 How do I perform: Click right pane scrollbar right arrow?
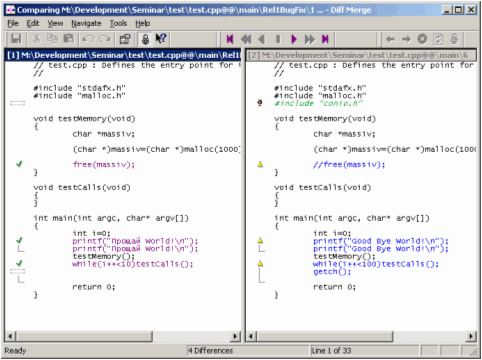coord(471,336)
